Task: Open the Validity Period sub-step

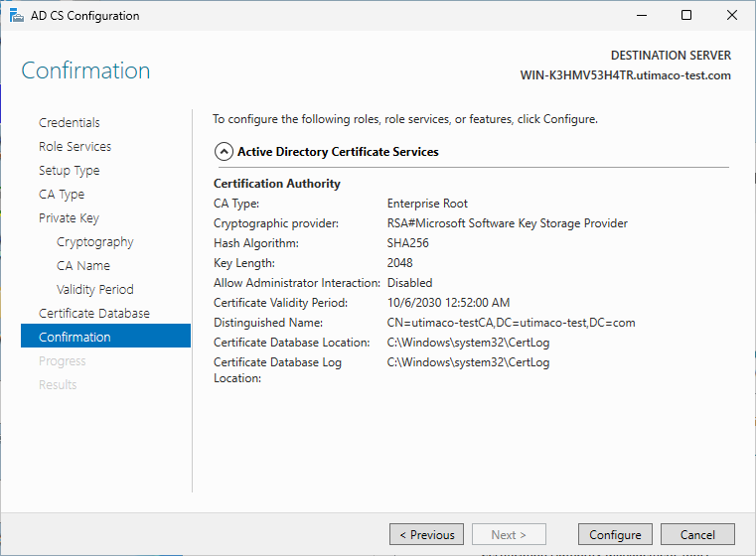Action: coord(95,290)
